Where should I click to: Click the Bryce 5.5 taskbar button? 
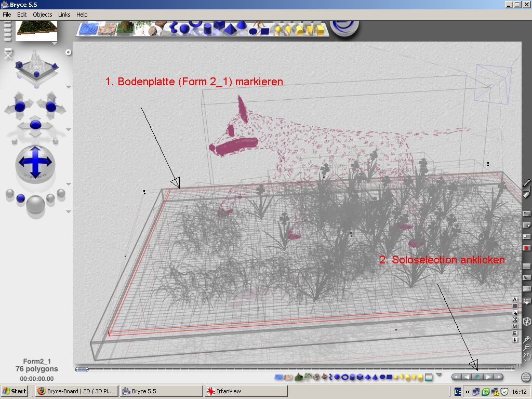(x=162, y=391)
